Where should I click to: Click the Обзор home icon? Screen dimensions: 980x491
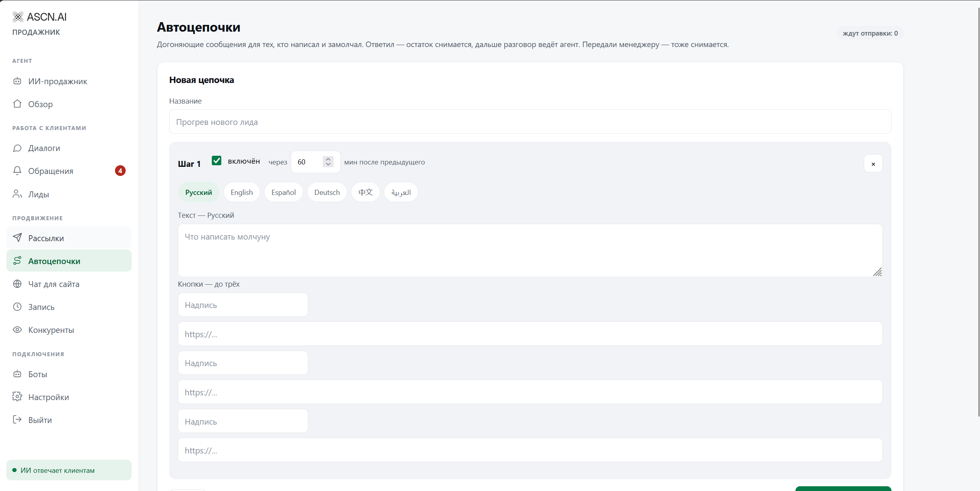click(17, 104)
